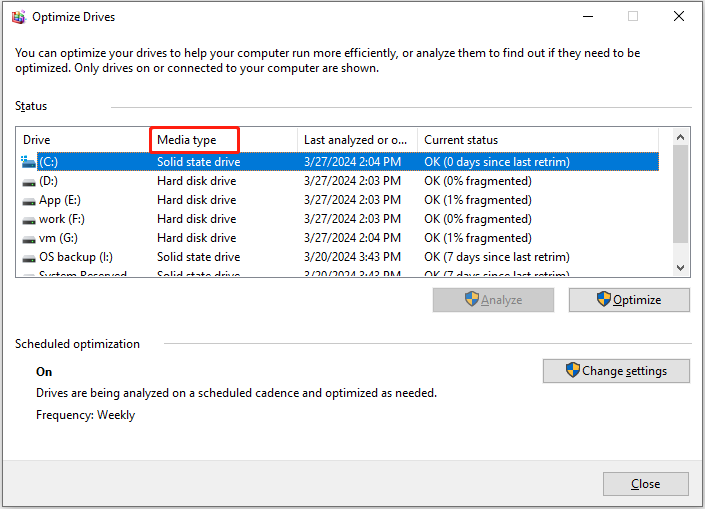Click the drive list scrollbar down arrow
This screenshot has height=509, width=705.
coord(681,268)
